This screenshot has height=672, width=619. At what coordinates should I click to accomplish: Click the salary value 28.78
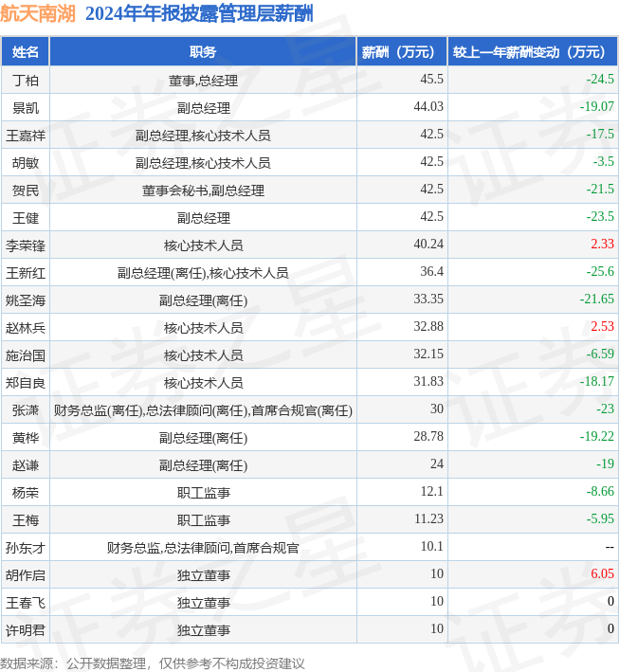pyautogui.click(x=428, y=436)
